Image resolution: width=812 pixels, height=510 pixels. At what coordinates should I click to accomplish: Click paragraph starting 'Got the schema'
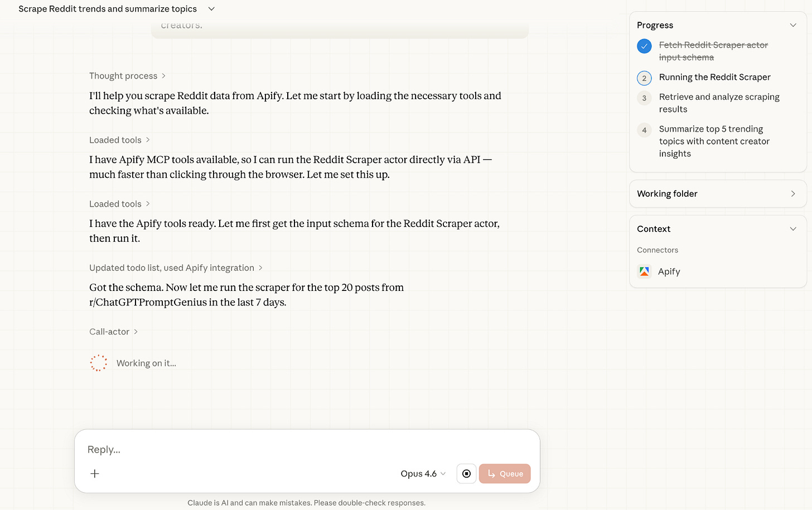[246, 295]
